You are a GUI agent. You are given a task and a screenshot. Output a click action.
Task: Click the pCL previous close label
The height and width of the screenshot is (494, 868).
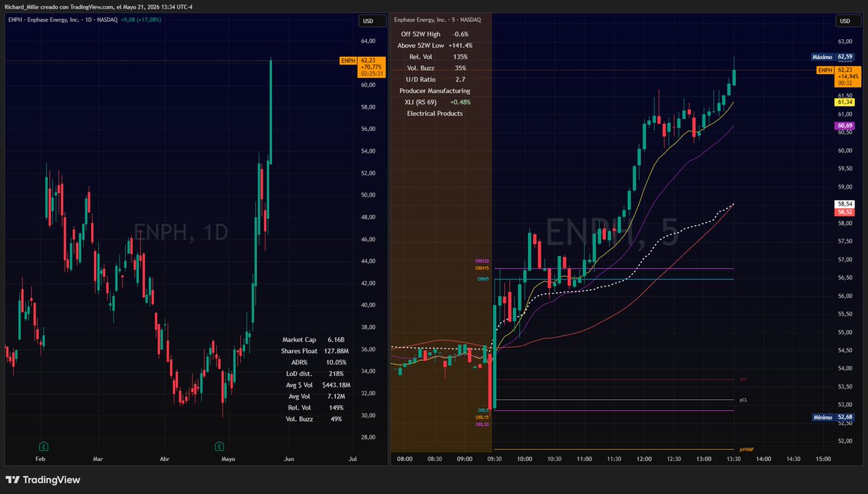743,399
